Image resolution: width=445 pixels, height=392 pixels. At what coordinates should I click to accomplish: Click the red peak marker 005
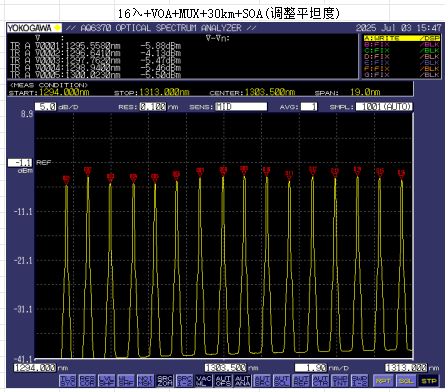[x=155, y=178]
